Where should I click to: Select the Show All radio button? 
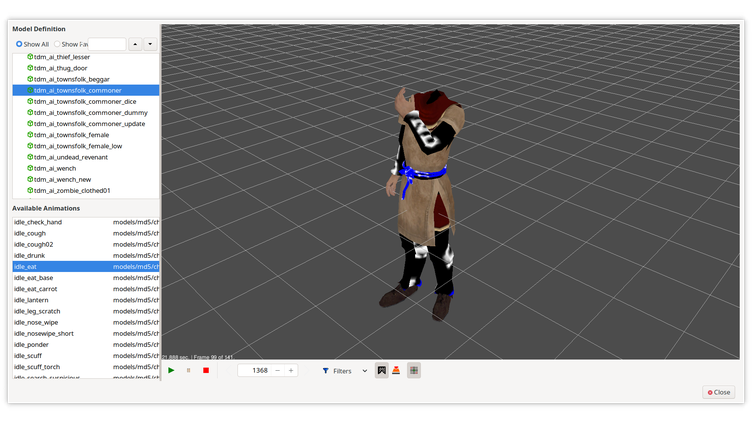click(19, 44)
